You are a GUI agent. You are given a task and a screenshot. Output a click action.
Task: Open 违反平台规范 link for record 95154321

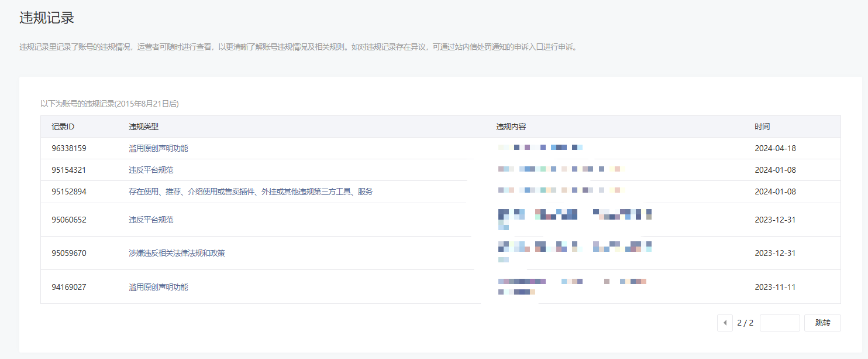click(151, 170)
